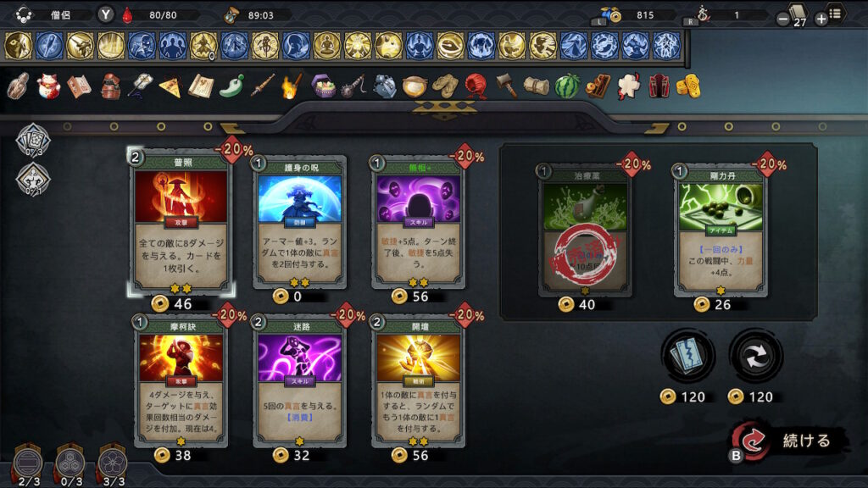Pick the golden 開壇 card

pos(419,382)
